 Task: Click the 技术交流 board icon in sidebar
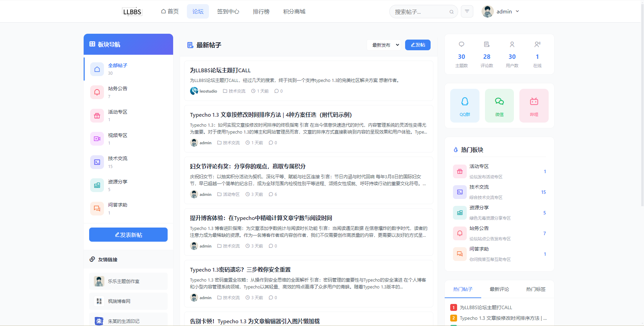click(97, 162)
